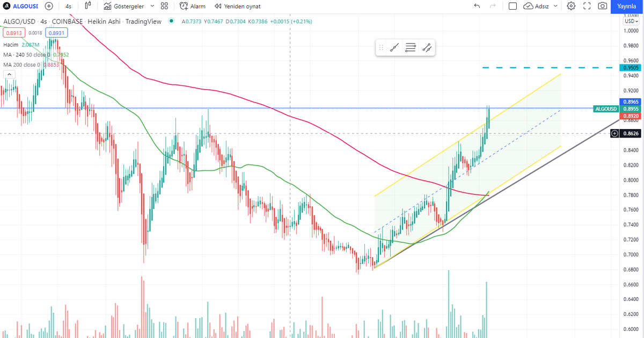Click the 0.8626 crosshair price label
The height and width of the screenshot is (338, 644).
(631, 133)
